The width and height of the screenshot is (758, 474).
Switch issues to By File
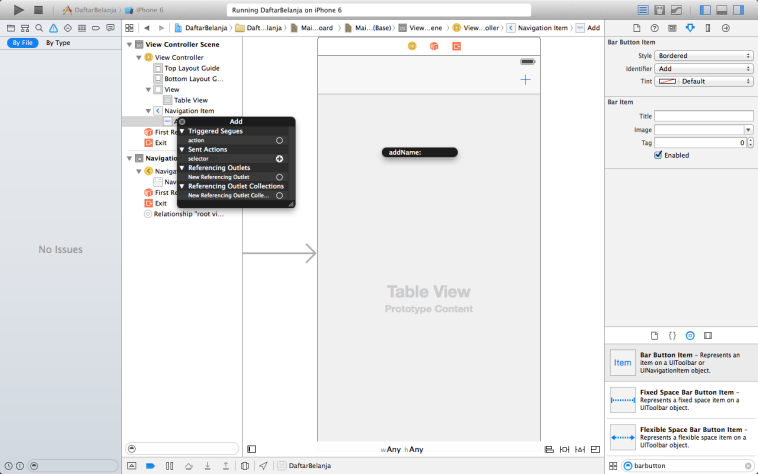click(23, 43)
